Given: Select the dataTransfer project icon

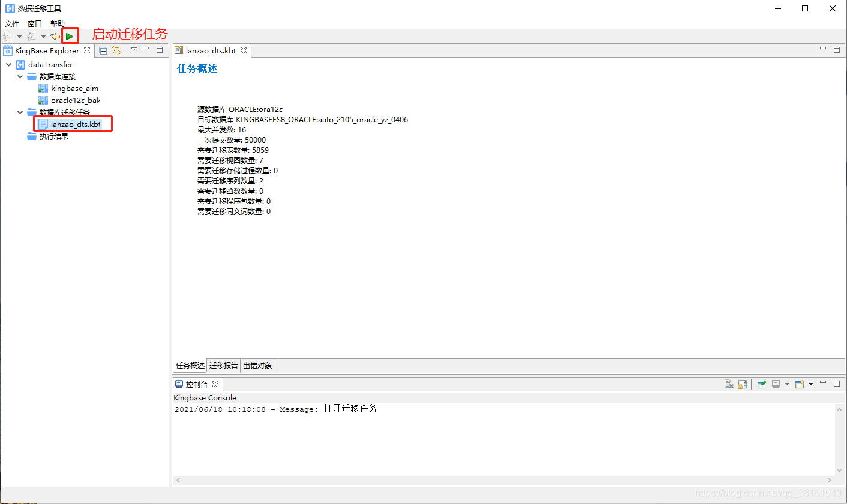Looking at the screenshot, I should coord(20,64).
